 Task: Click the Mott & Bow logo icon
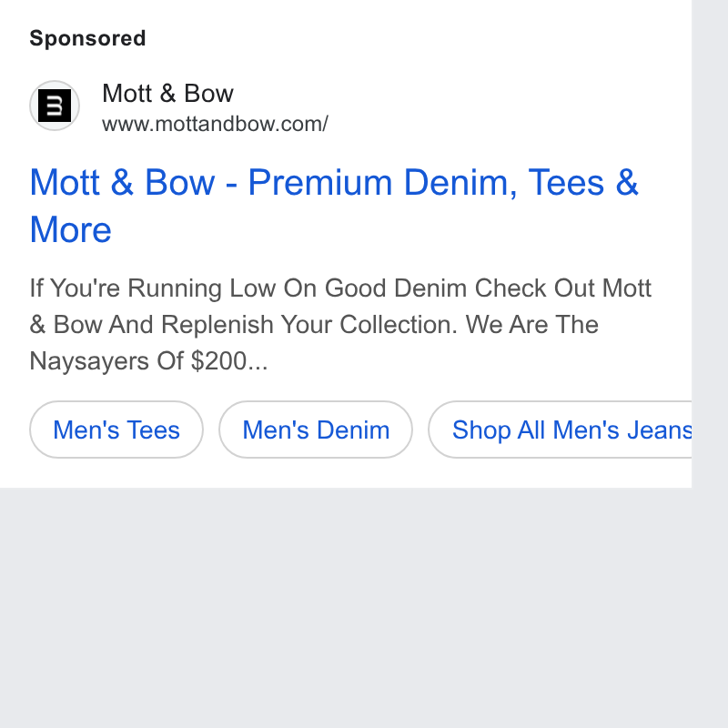(55, 106)
